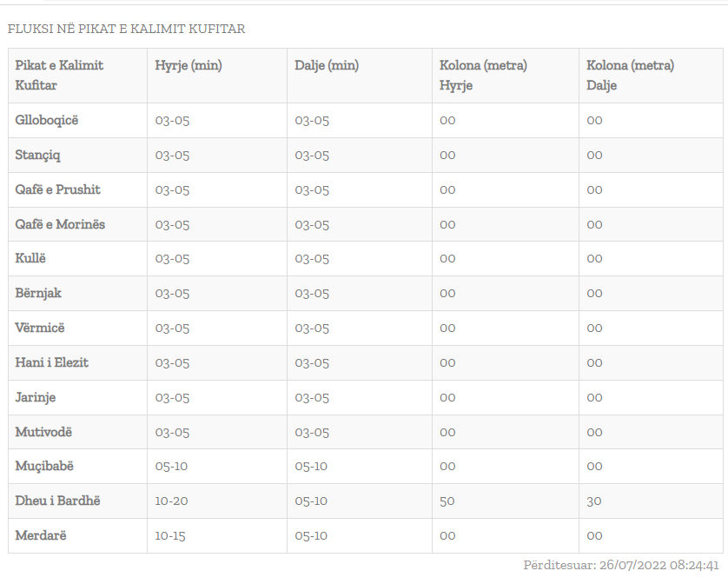728x584 pixels.
Task: Click the Qafë e Prushit crossing name
Action: pos(58,189)
